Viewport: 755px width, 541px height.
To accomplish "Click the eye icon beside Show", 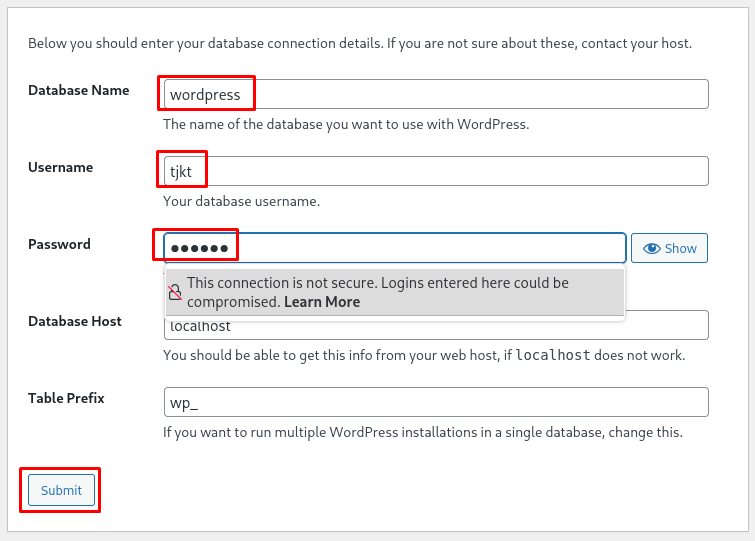I will point(652,248).
